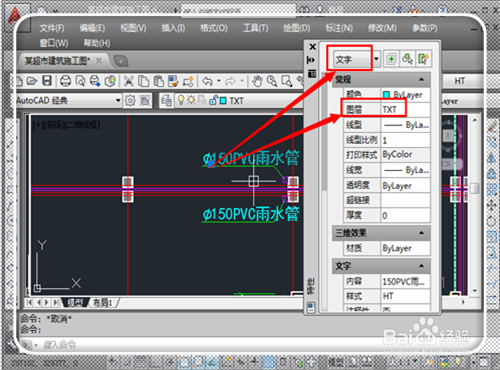Open the 窗口(W) menu
This screenshot has width=500, height=370.
point(54,43)
